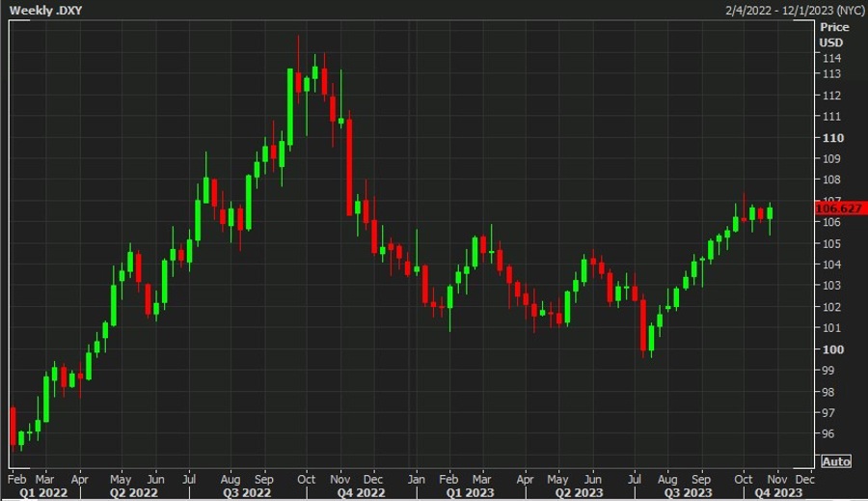Click the 104 price axis label

click(831, 264)
